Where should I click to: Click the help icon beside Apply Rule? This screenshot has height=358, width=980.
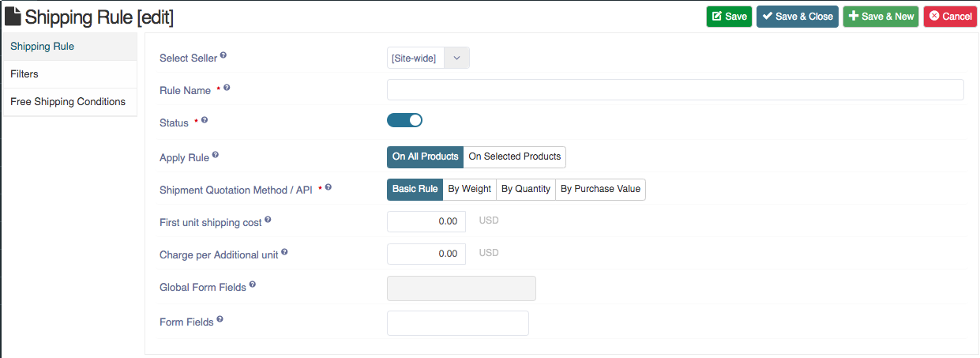[x=216, y=155]
